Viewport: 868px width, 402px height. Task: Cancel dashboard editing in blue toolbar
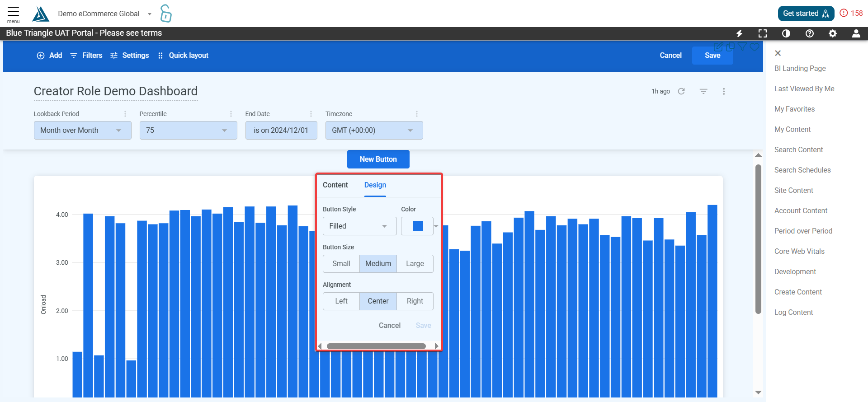670,55
